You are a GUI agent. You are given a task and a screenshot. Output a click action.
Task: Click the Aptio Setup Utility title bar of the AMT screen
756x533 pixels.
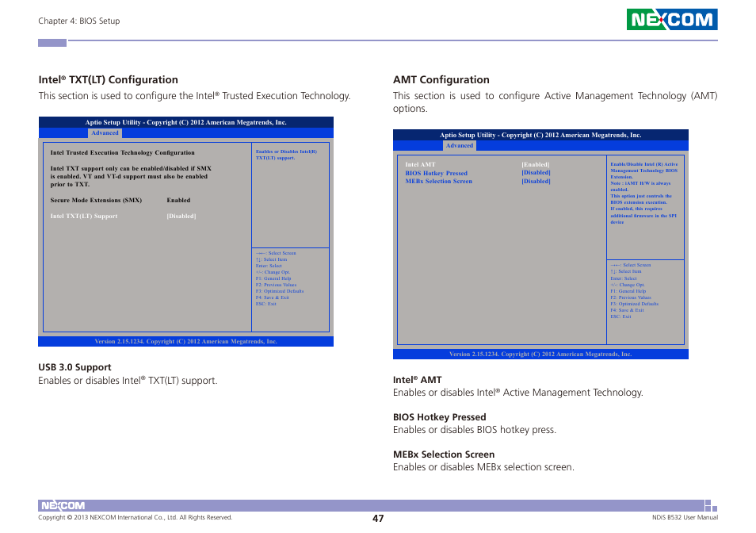tap(540, 135)
